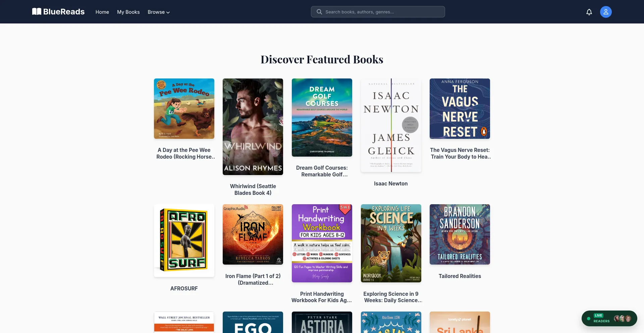Open the Tailored Realities book cover
The image size is (644, 333).
coord(460,234)
